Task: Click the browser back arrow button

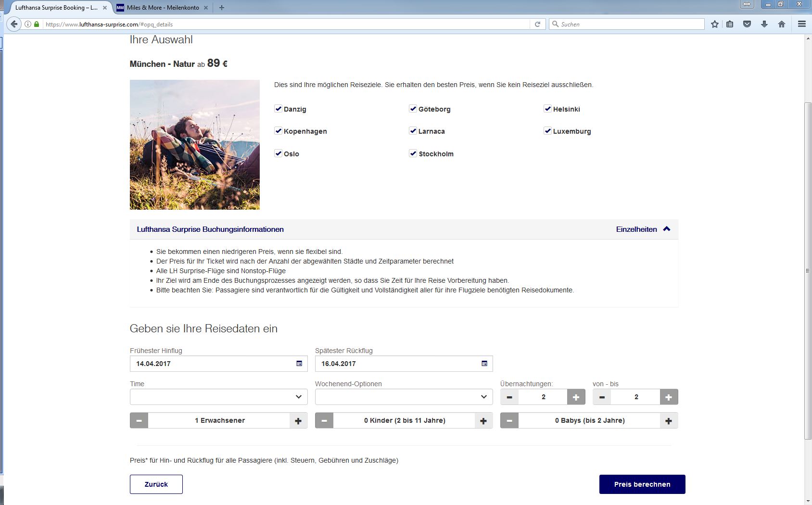Action: tap(14, 24)
